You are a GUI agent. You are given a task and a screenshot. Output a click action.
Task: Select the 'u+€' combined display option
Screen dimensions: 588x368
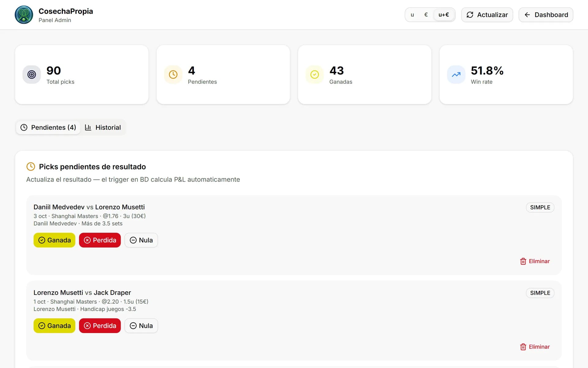click(x=443, y=15)
